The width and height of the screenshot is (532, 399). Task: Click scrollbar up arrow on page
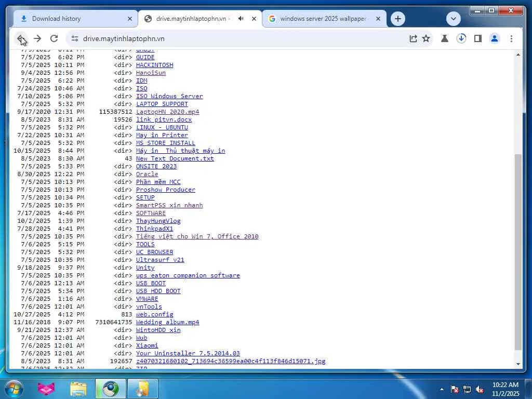point(518,54)
